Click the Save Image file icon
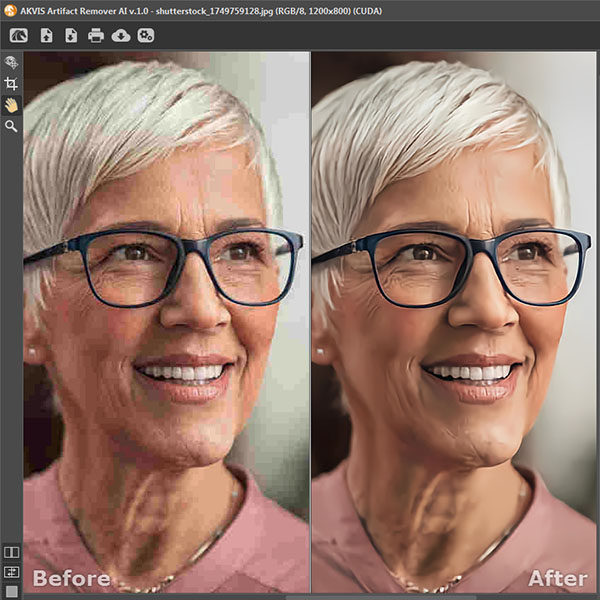Viewport: 600px width, 600px height. [x=71, y=35]
